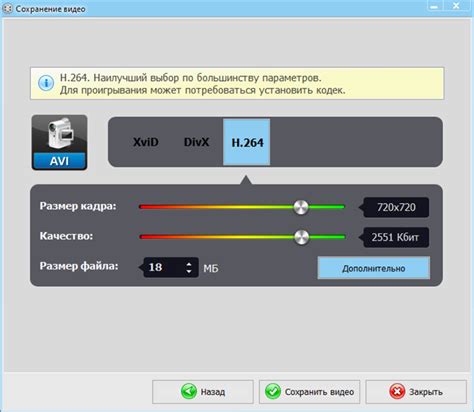Click the Назад back button
The image size is (474, 412).
click(203, 392)
